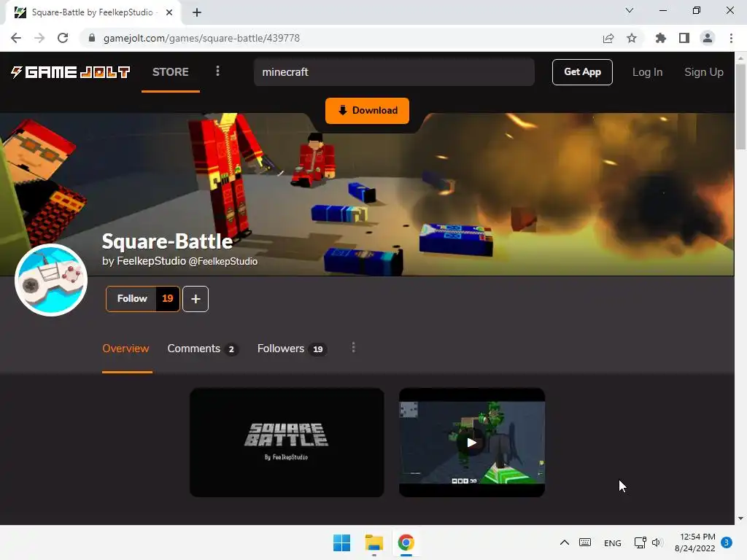Go forward in browser history
This screenshot has height=560, width=747.
(x=39, y=38)
